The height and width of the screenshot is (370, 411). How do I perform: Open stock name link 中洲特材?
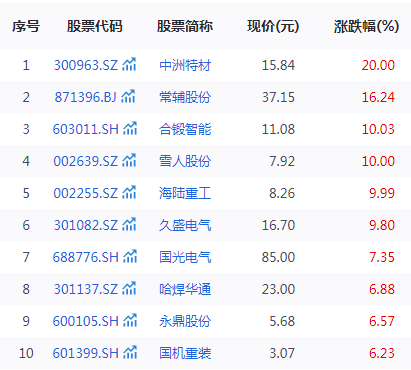[185, 65]
